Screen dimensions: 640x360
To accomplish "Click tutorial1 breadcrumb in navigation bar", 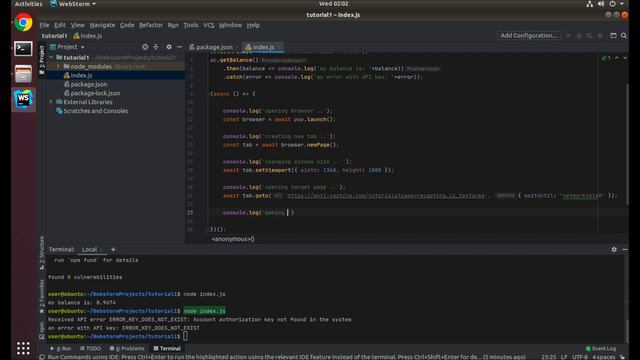I will pyautogui.click(x=54, y=36).
